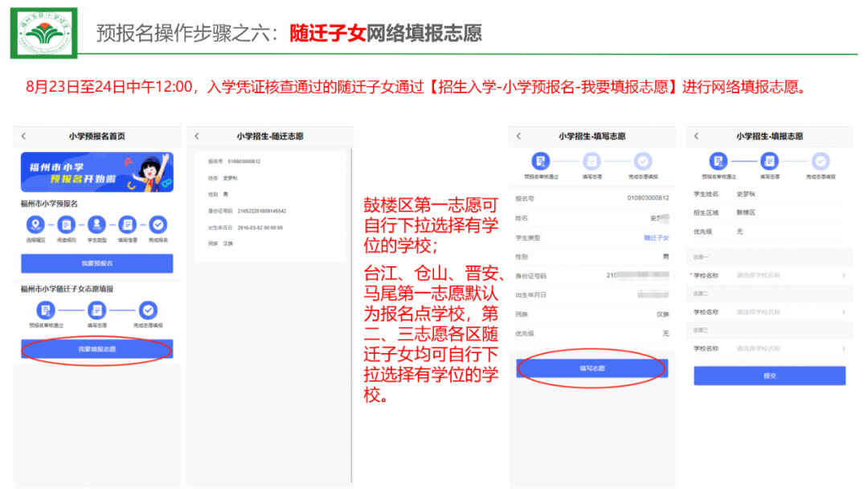Submit the form with 提交 button

pos(770,376)
